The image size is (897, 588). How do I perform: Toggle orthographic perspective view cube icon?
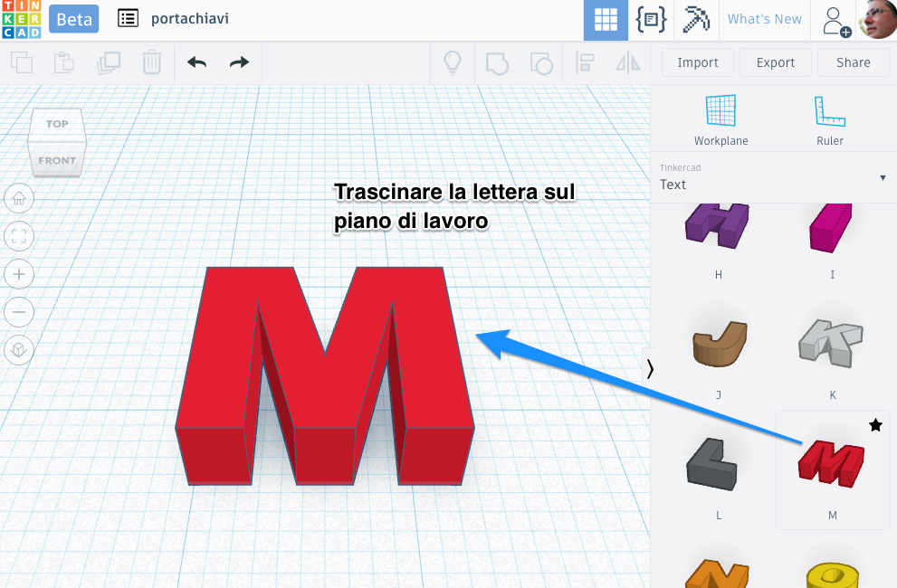pos(19,349)
